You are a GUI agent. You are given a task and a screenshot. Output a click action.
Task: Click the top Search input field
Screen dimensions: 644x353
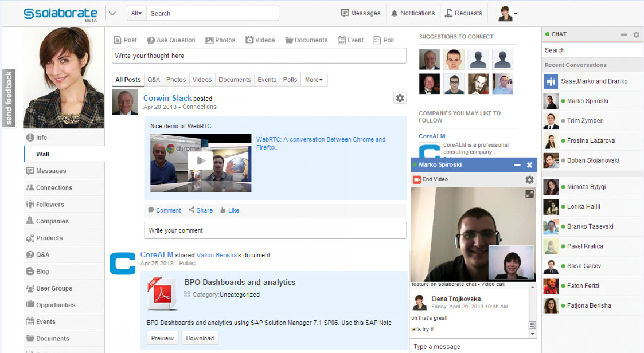(x=212, y=14)
